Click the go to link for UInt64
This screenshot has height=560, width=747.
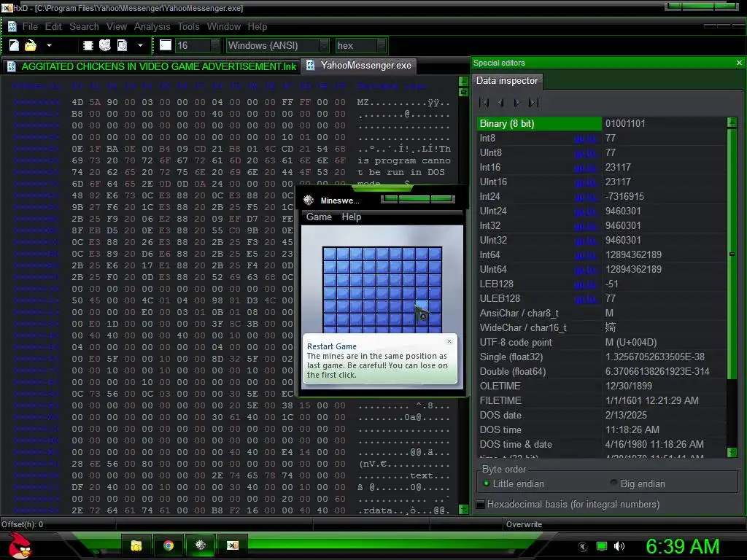[586, 270]
